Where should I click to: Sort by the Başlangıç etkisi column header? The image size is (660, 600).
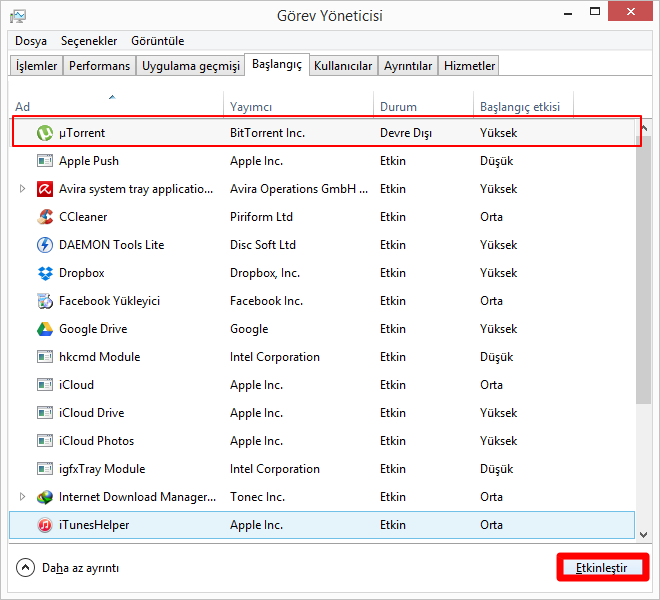[520, 107]
